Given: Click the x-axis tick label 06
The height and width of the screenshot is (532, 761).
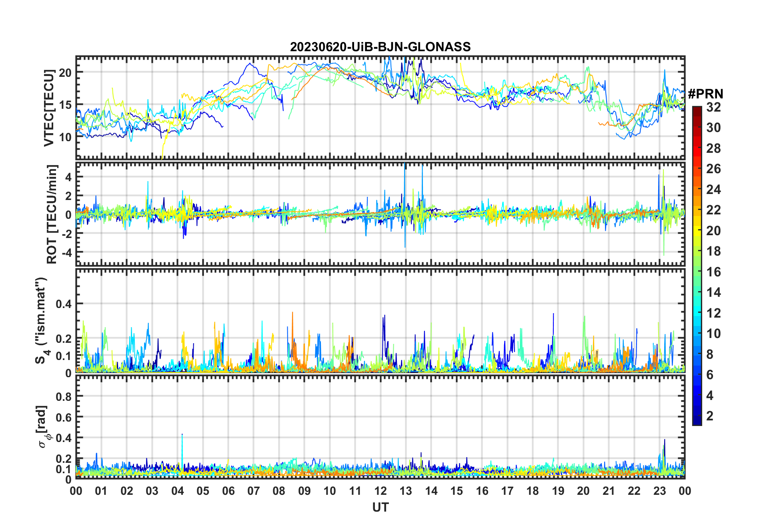Looking at the screenshot, I should click(228, 491).
